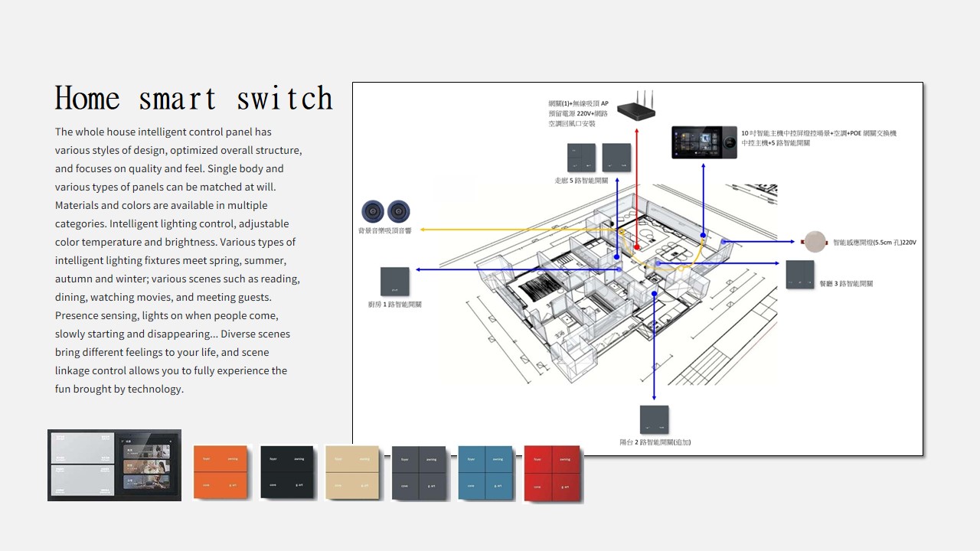
Task: Click the round smart sensor switch
Action: coord(815,242)
